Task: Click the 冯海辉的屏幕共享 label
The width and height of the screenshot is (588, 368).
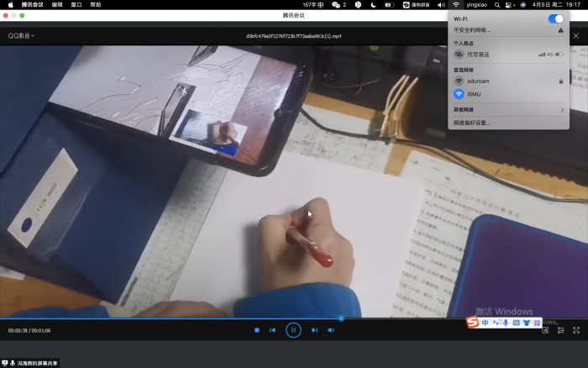Action: tap(37, 363)
